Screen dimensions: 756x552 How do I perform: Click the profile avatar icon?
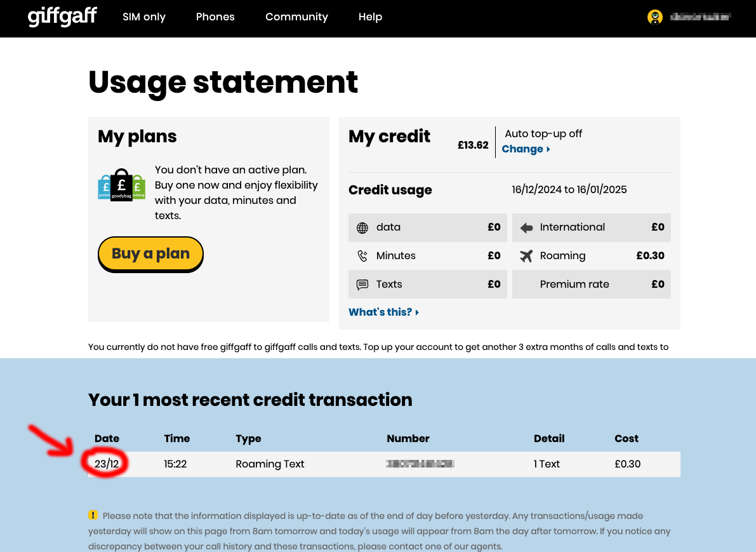tap(654, 17)
